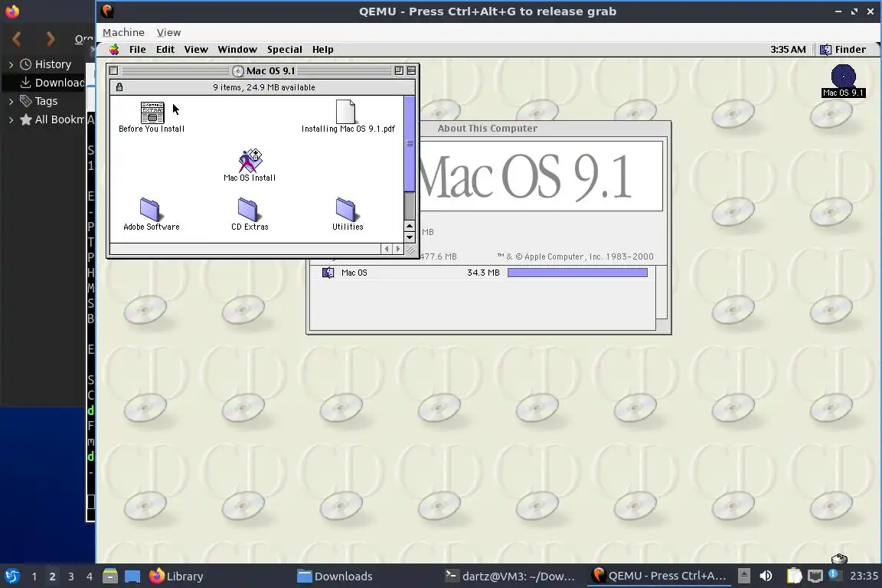
Task: Click the QEMU taskbar entry
Action: 659,577
